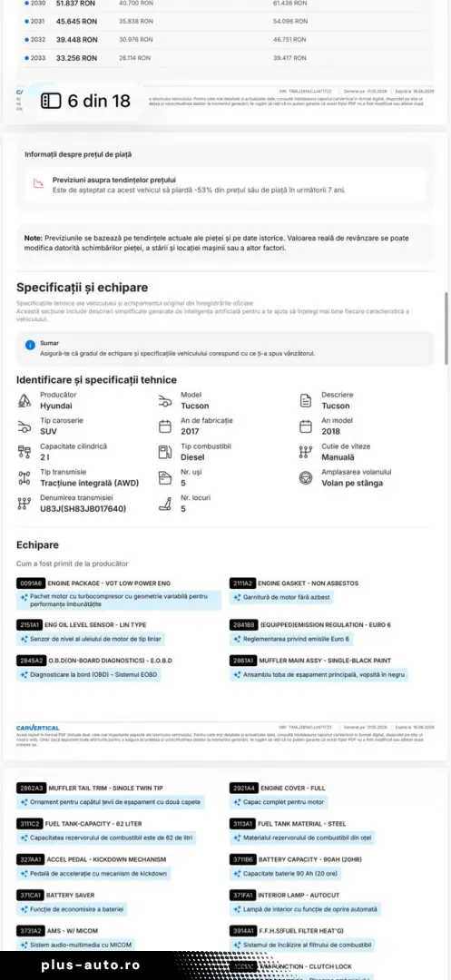
Task: Click the 3711B6 battery capacity code badge
Action: [x=243, y=860]
